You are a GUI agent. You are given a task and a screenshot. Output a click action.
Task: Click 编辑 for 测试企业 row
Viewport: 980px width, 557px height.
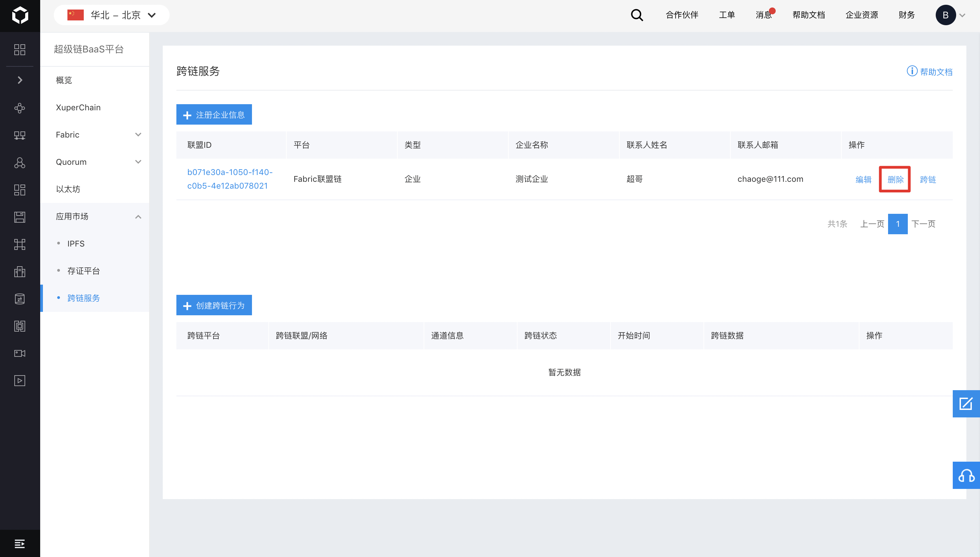[x=863, y=179]
